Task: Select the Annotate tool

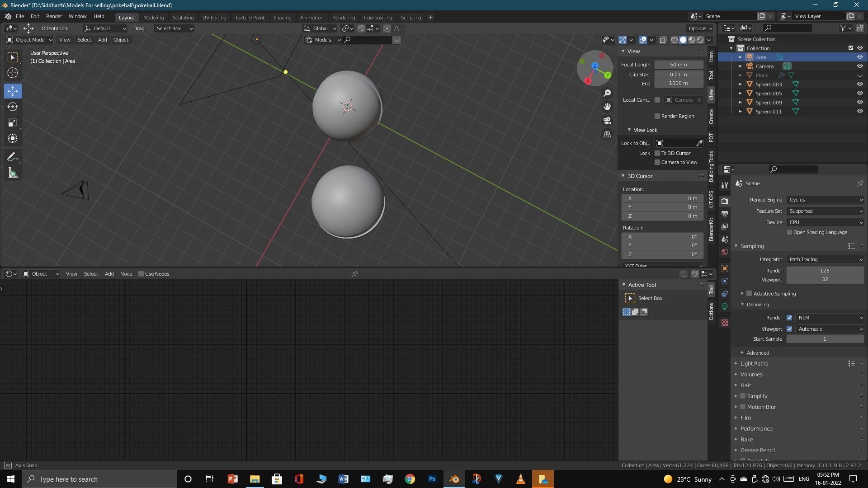Action: 13,157
